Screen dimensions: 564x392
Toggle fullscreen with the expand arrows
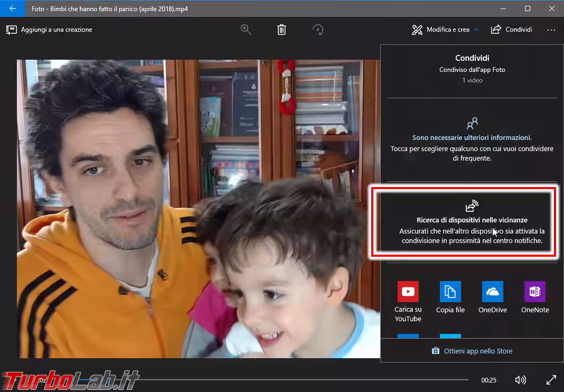551,380
